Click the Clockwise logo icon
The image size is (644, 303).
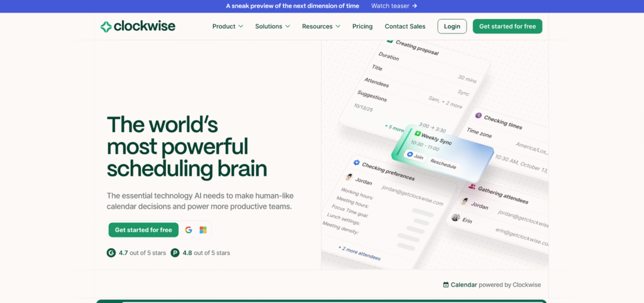click(x=106, y=26)
